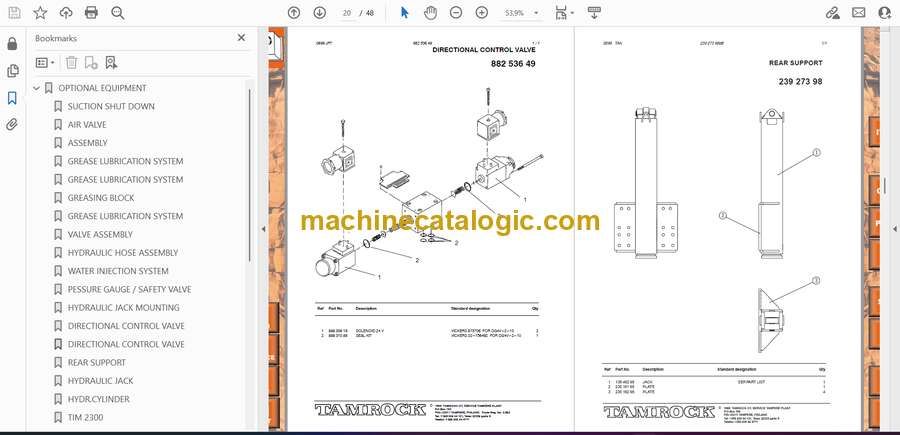Viewport: 900px width, 435px height.
Task: Collapse the left navigation pane arrow
Action: pos(263,229)
